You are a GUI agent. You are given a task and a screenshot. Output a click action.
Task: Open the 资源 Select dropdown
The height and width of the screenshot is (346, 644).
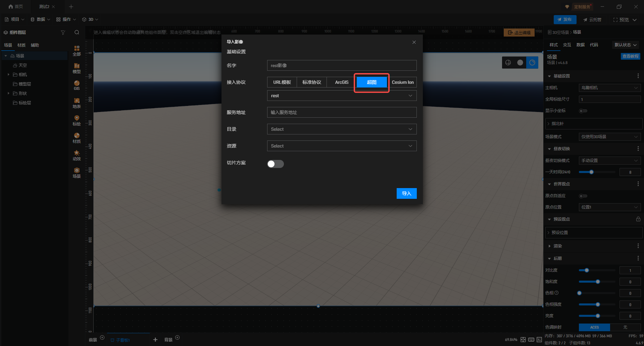pyautogui.click(x=341, y=146)
